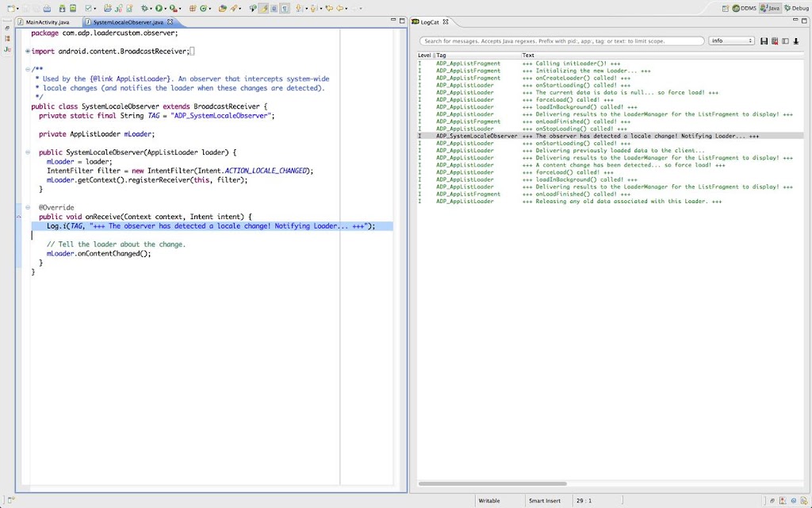Click the LogCat message search field

click(x=561, y=40)
